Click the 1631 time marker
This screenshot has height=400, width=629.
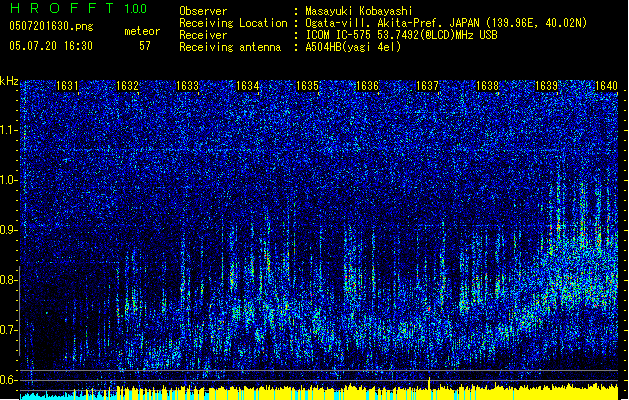(x=67, y=86)
